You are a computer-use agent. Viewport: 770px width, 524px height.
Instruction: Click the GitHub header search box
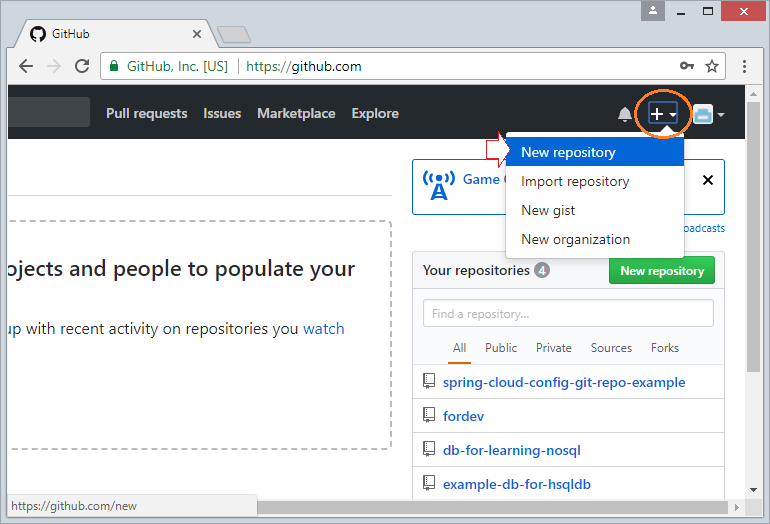49,112
